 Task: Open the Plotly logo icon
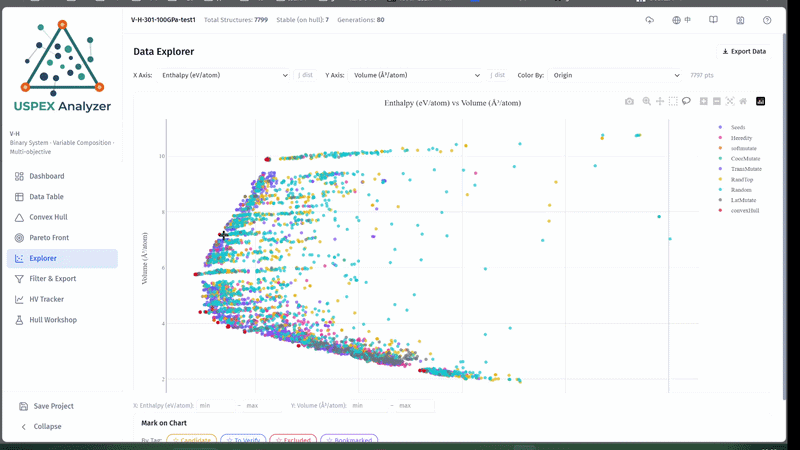[x=761, y=102]
